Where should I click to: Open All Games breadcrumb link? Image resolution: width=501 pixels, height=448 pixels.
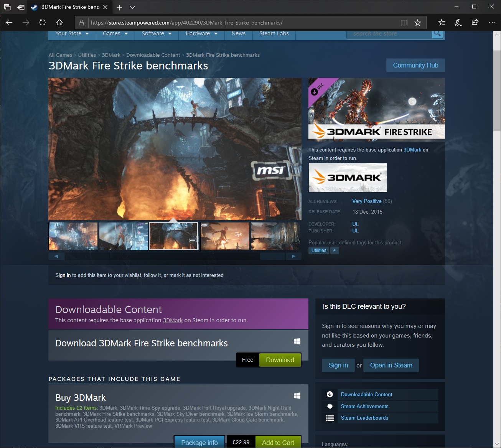click(60, 55)
